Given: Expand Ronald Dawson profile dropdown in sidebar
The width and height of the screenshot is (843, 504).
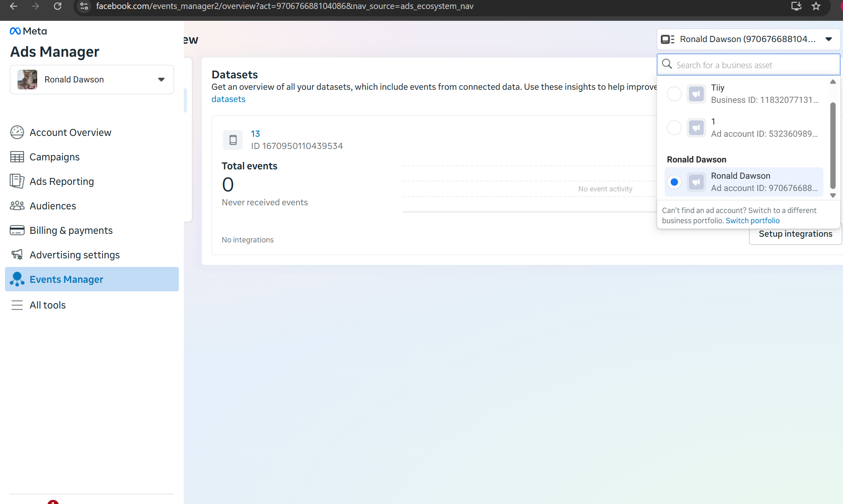Looking at the screenshot, I should [x=161, y=80].
